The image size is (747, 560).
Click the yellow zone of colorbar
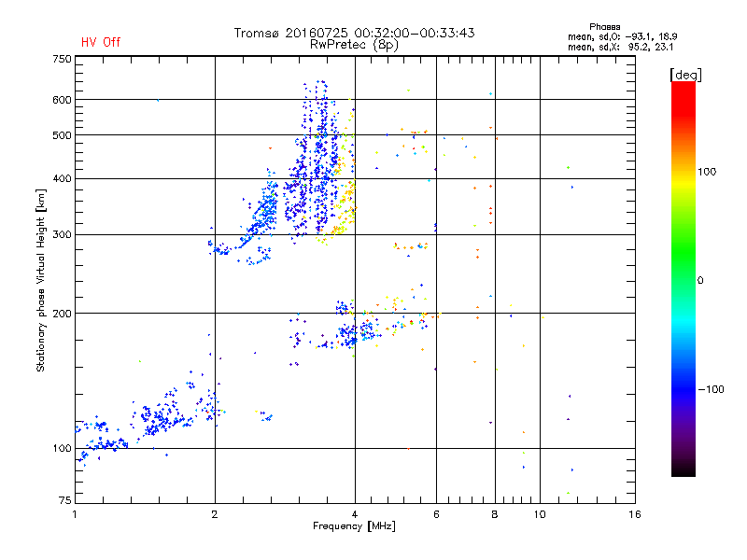coord(684,181)
